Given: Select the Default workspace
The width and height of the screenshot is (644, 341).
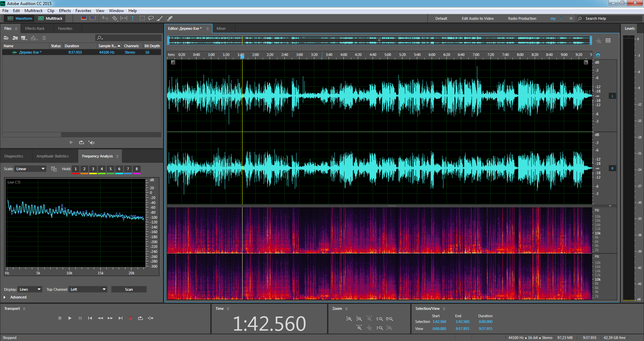Looking at the screenshot, I should [x=441, y=18].
